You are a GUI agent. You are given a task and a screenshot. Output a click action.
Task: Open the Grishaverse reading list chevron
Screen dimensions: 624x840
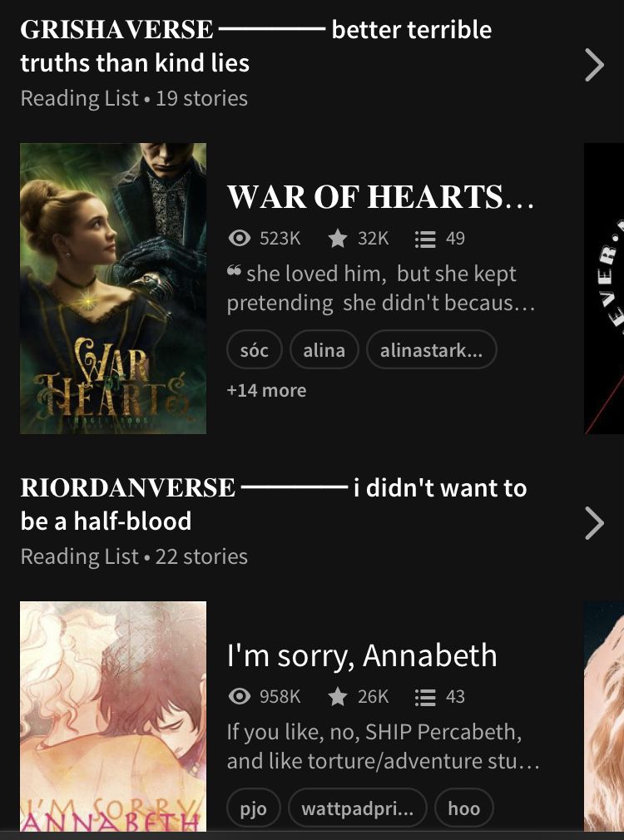pyautogui.click(x=595, y=65)
